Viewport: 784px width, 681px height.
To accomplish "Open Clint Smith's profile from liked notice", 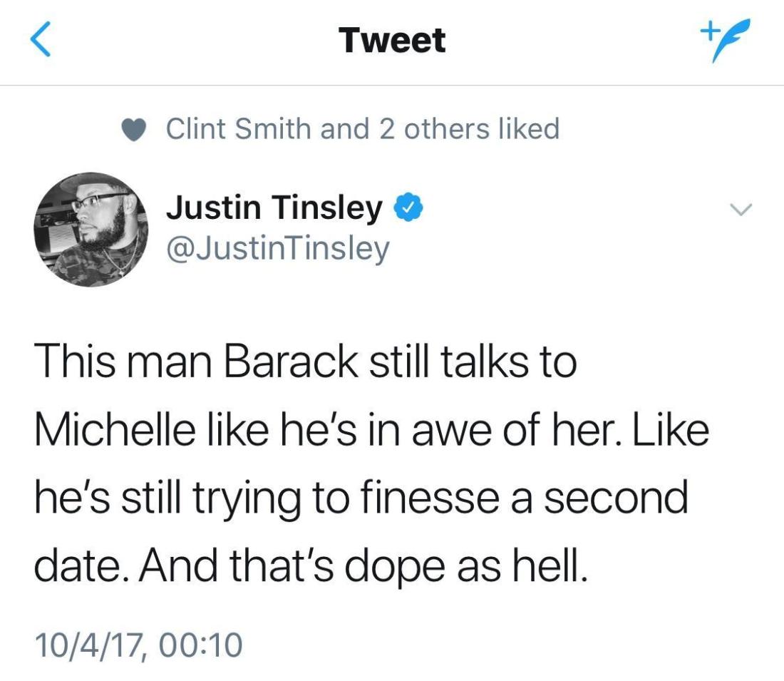I will coord(239,129).
